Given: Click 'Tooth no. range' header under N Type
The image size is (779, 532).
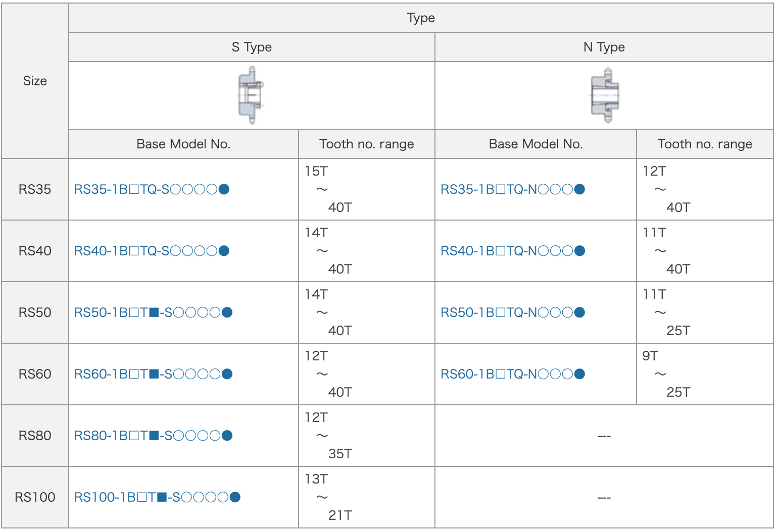Looking at the screenshot, I should point(705,144).
